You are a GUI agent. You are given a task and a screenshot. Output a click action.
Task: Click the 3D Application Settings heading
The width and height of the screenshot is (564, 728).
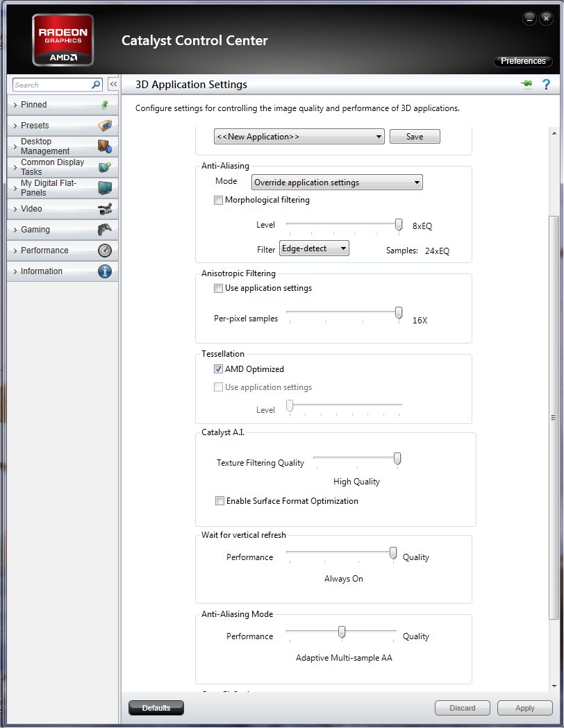[191, 85]
